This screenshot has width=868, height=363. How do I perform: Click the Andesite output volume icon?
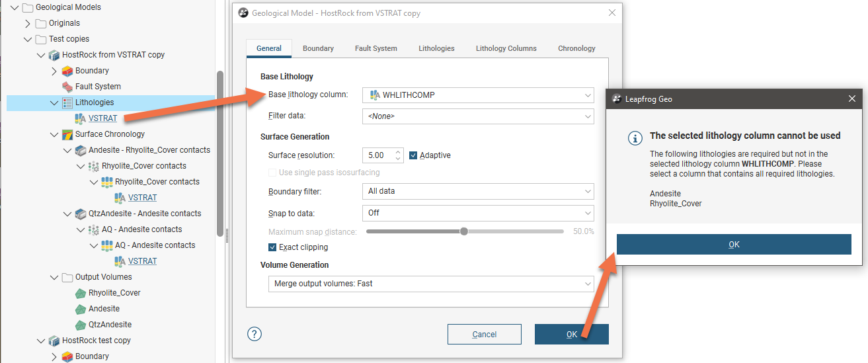pos(80,309)
